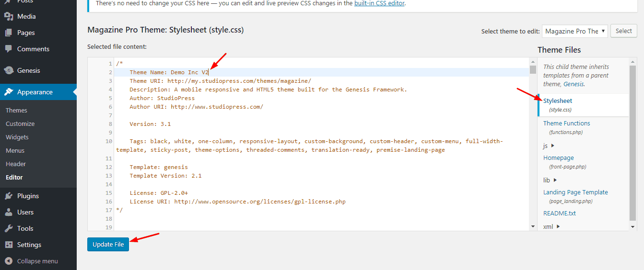Click the Select button

point(624,31)
